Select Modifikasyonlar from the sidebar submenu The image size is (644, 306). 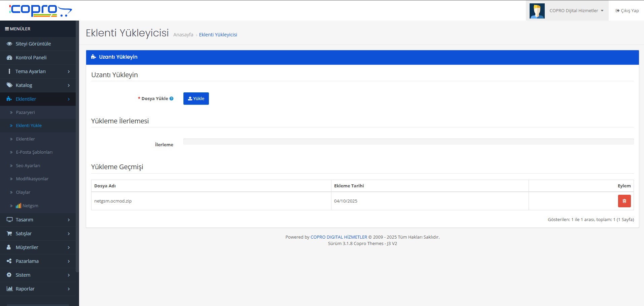[32, 179]
